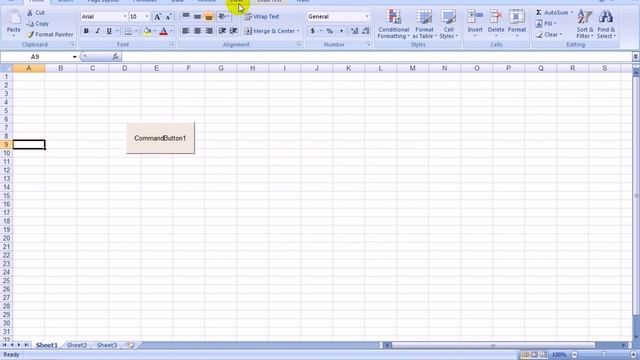
Task: Open the Clipboard group dialog launcher
Action: click(x=72, y=44)
